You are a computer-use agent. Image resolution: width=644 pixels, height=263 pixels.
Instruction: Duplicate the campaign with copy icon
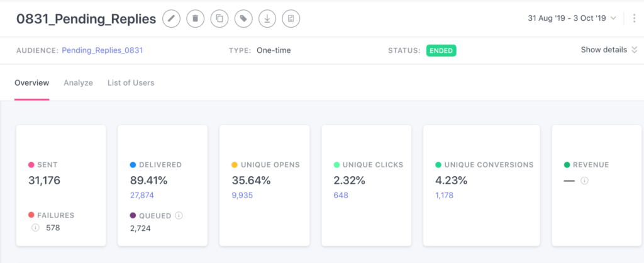(219, 19)
